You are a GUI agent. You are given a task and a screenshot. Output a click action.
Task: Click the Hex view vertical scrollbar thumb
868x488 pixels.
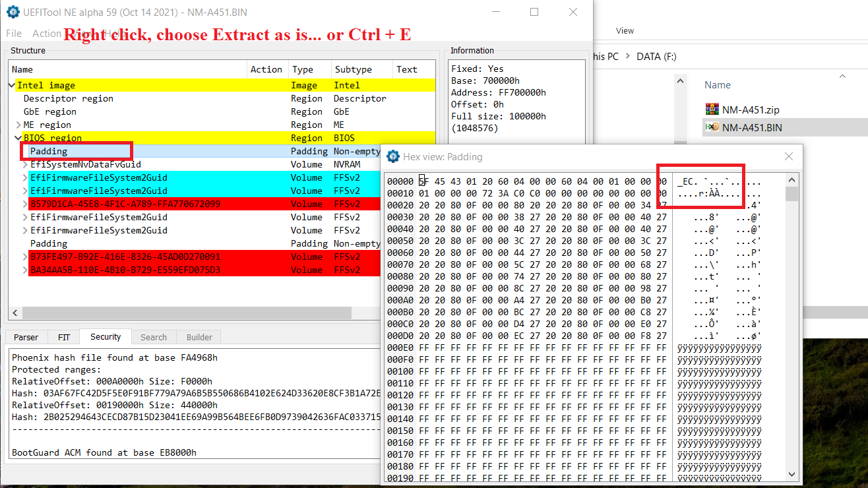coord(791,193)
